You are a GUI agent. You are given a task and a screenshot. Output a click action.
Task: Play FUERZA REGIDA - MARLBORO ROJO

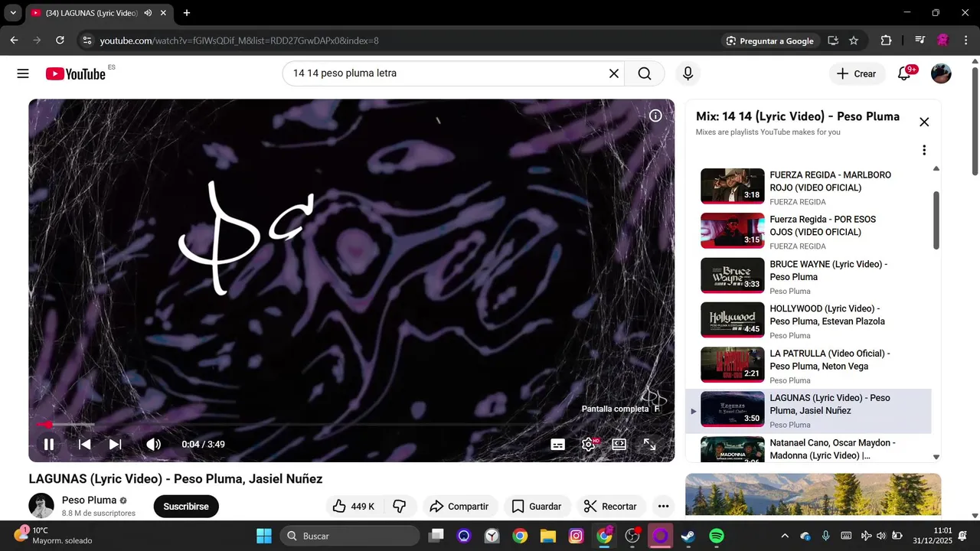click(808, 187)
